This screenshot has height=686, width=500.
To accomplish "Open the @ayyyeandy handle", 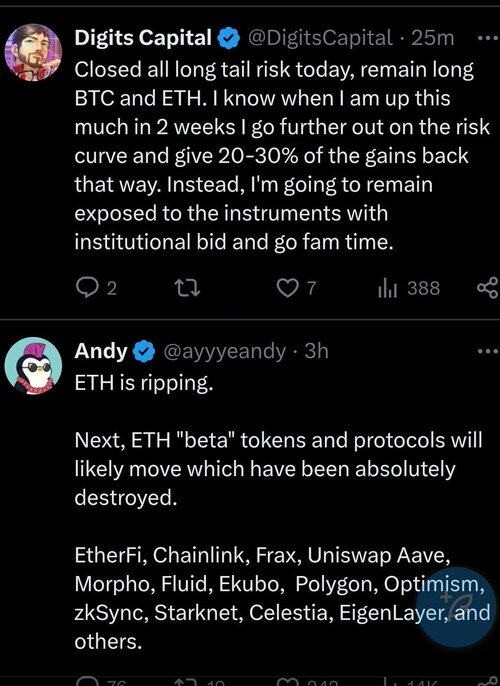I will pyautogui.click(x=224, y=351).
